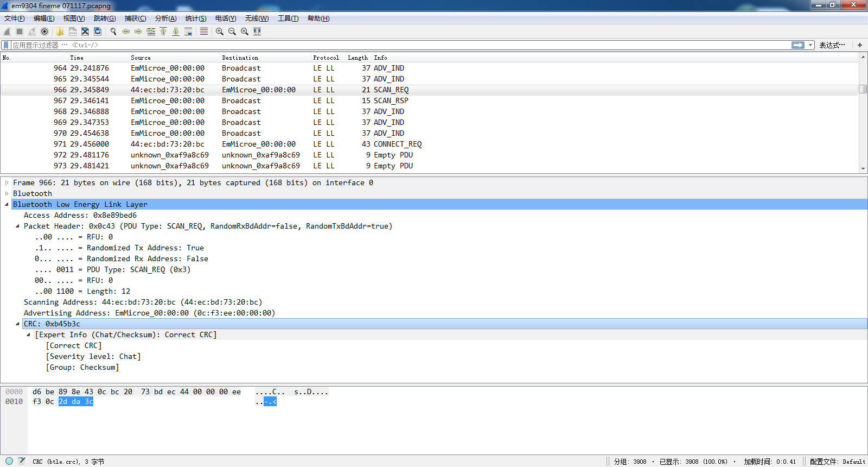Go forward with right green arrow
The width and height of the screenshot is (868, 467).
[138, 31]
